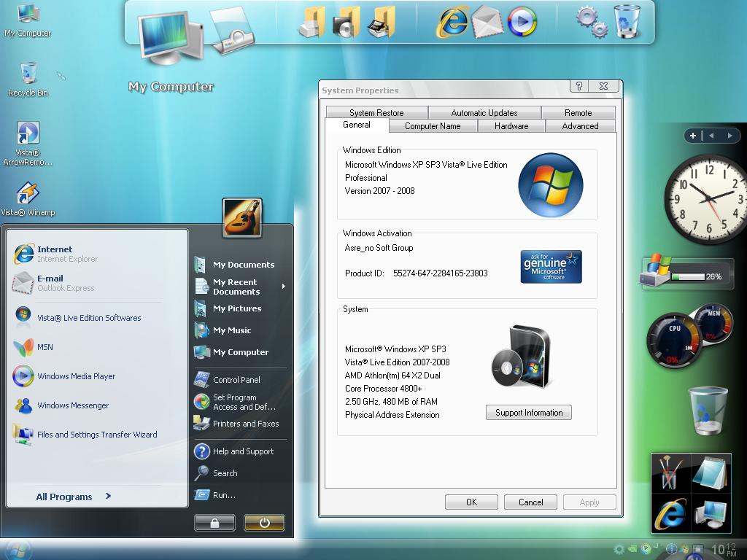This screenshot has width=747, height=560.
Task: Open notepad icon in sidebar launcher
Action: (710, 472)
